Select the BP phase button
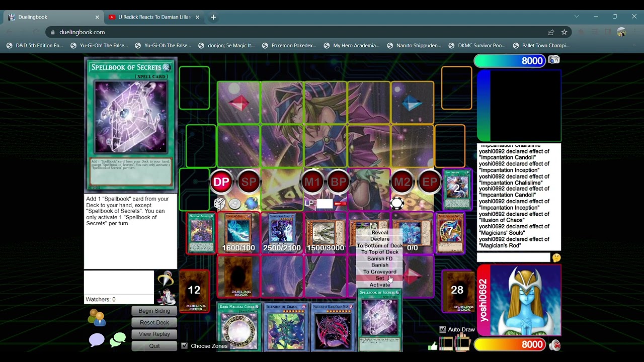The width and height of the screenshot is (644, 362). [x=338, y=182]
